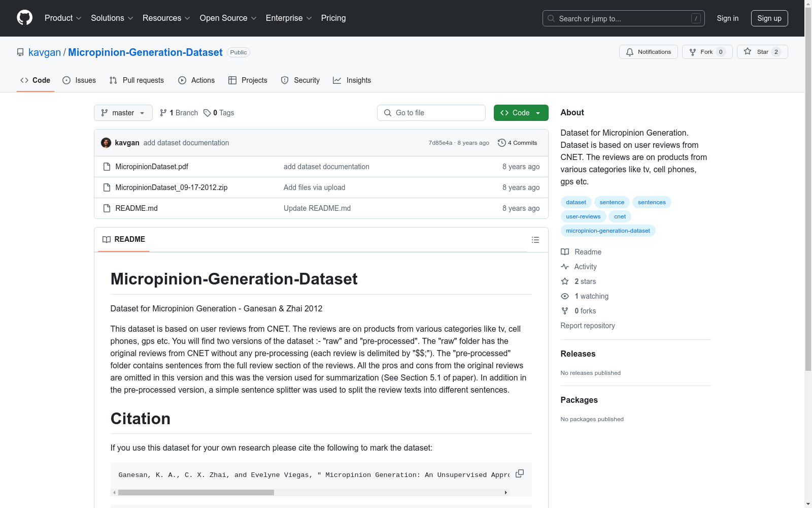Click file icon for MicropinionDataset_09-17-2012.zip
The image size is (812, 508).
107,187
